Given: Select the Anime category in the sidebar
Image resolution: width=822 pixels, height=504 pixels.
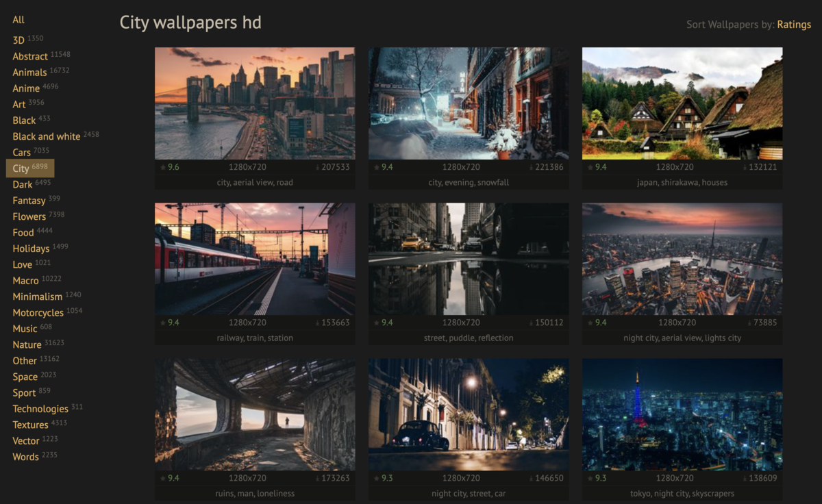Looking at the screenshot, I should tap(27, 88).
